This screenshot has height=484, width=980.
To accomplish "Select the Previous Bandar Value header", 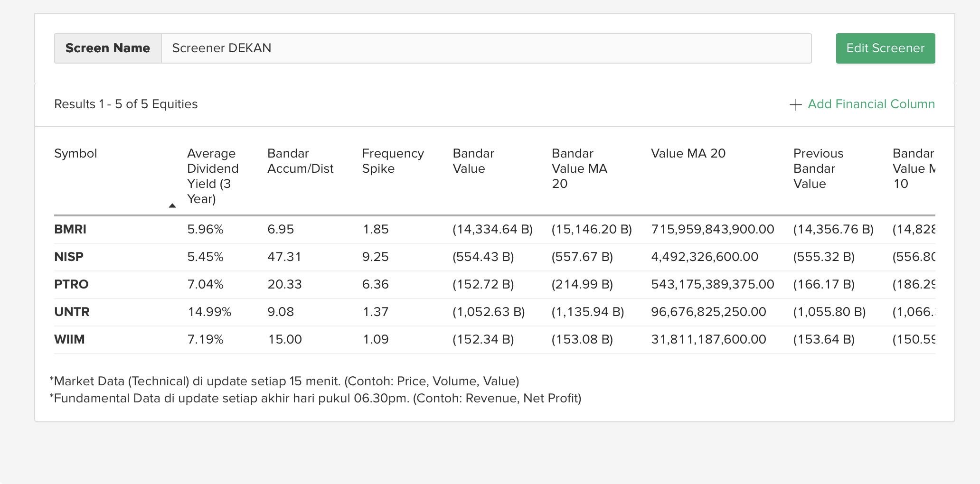I will 818,168.
